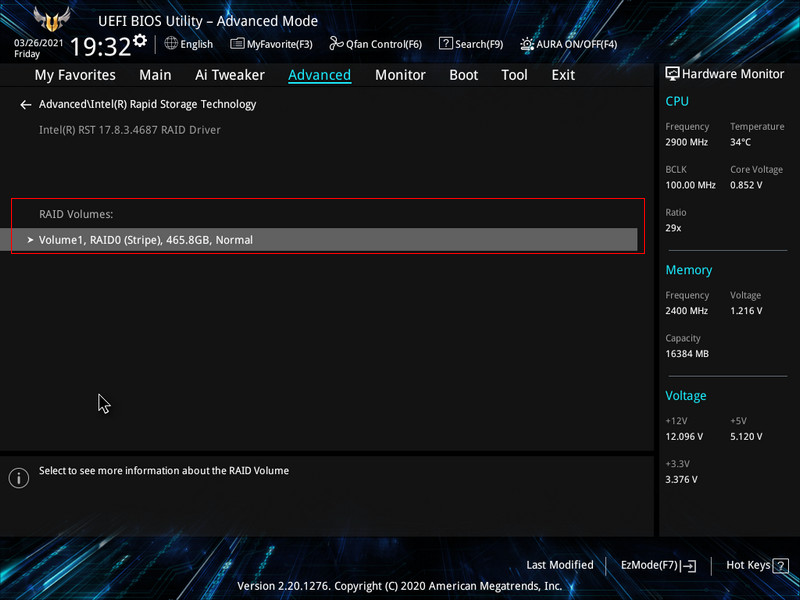800x600 pixels.
Task: Open Search(F9) from the top bar
Action: (471, 44)
